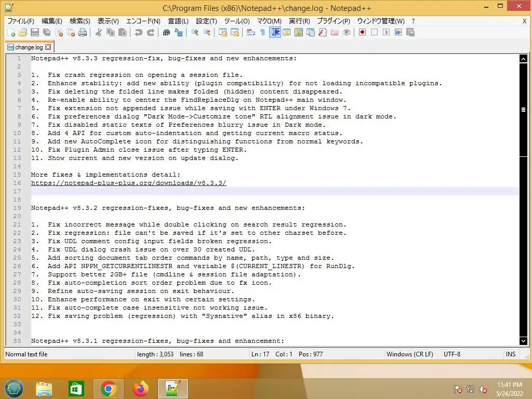Open the 検索(S) menu

[79, 21]
